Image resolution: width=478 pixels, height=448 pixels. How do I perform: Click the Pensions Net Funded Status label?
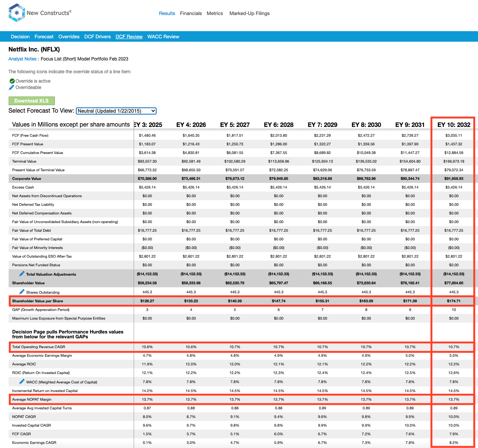point(36,265)
